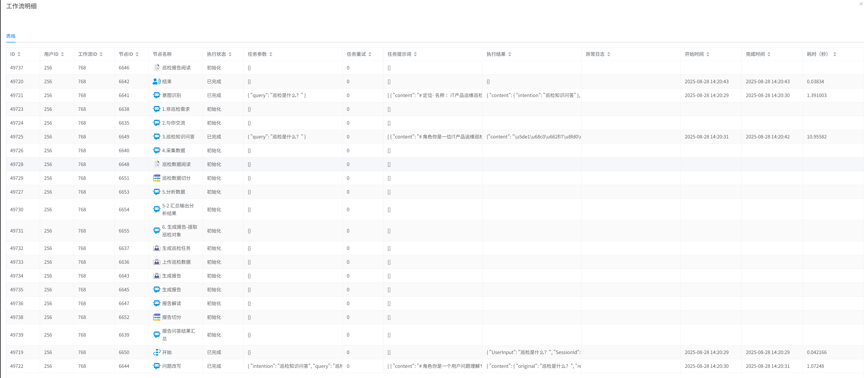This screenshot has height=378, width=868.
Task: Click the tool icon beside 生成巡检任务
Action: point(157,248)
